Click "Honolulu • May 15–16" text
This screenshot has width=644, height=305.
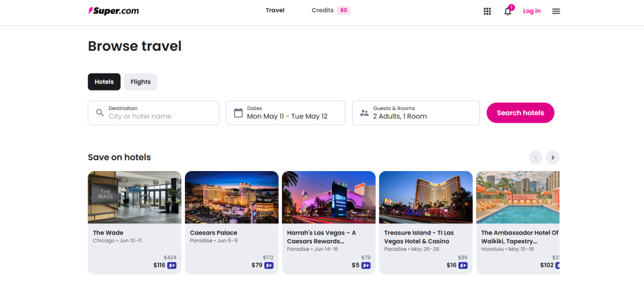[508, 249]
